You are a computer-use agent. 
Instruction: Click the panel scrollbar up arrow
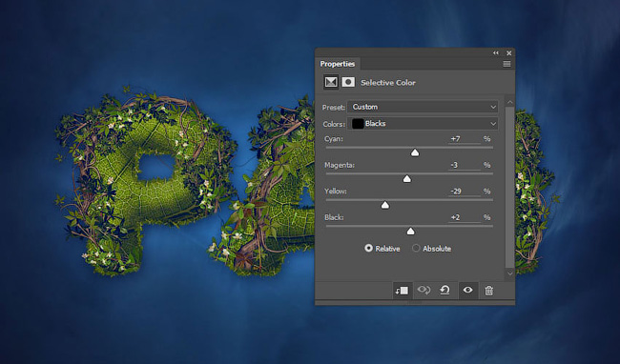[x=510, y=102]
